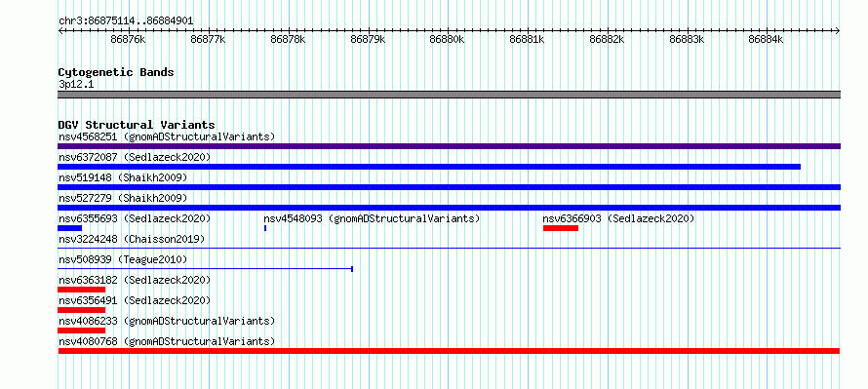Click the red bar under nsv4086233
This screenshot has height=389, width=868.
pyautogui.click(x=81, y=331)
